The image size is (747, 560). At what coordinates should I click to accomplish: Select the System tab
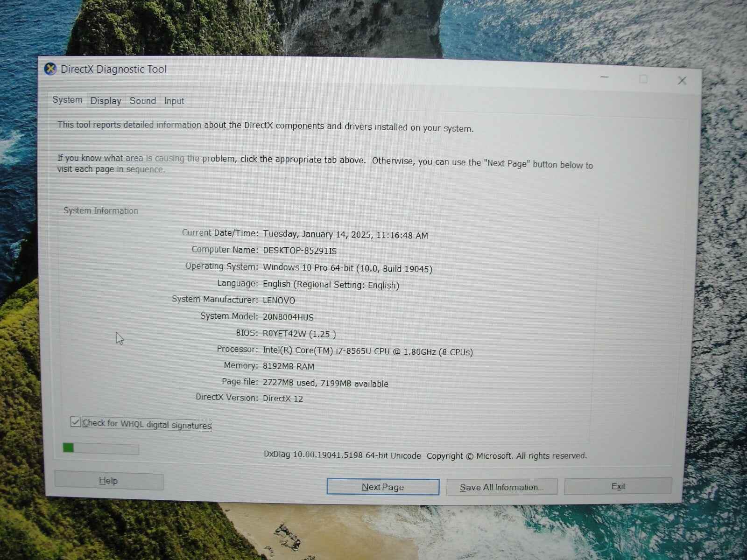point(67,99)
